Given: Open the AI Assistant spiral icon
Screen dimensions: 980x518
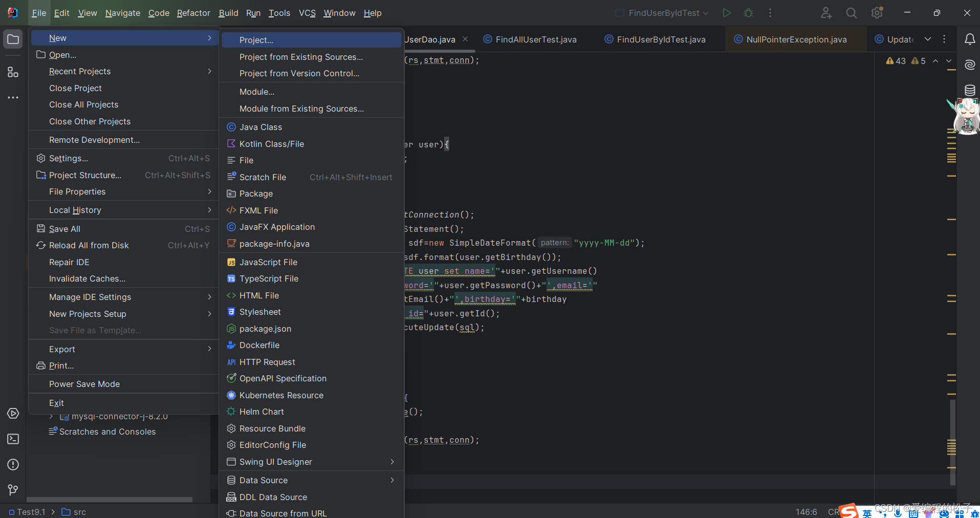Looking at the screenshot, I should point(970,65).
